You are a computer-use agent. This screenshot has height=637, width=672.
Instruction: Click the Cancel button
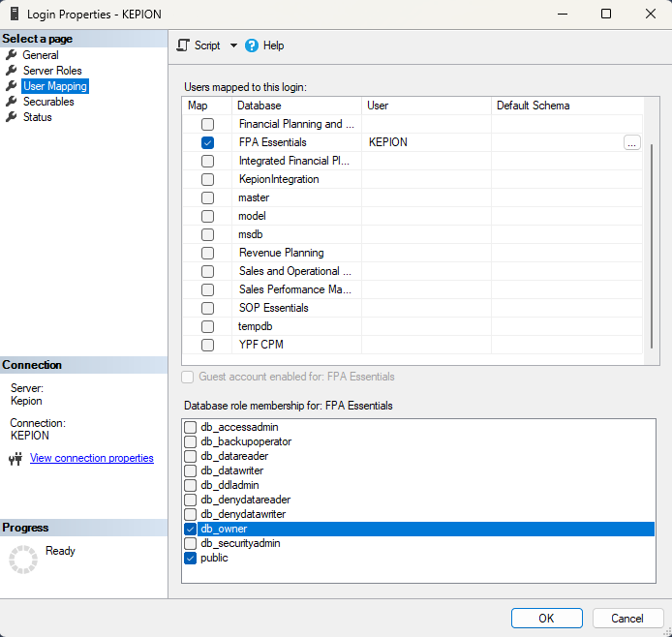pyautogui.click(x=627, y=619)
